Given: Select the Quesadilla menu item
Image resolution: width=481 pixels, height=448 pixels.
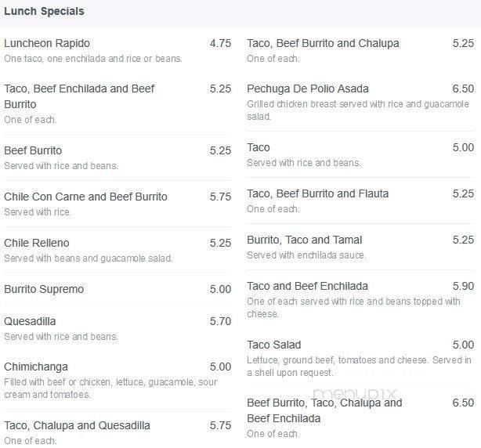Looking at the screenshot, I should coord(30,321).
